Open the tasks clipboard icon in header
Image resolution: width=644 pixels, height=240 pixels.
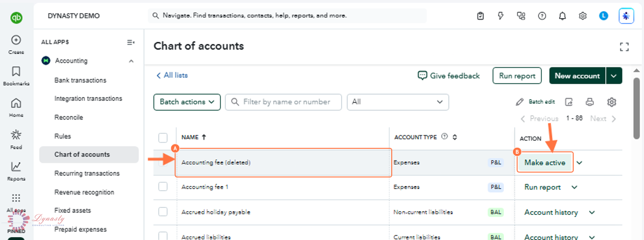480,16
